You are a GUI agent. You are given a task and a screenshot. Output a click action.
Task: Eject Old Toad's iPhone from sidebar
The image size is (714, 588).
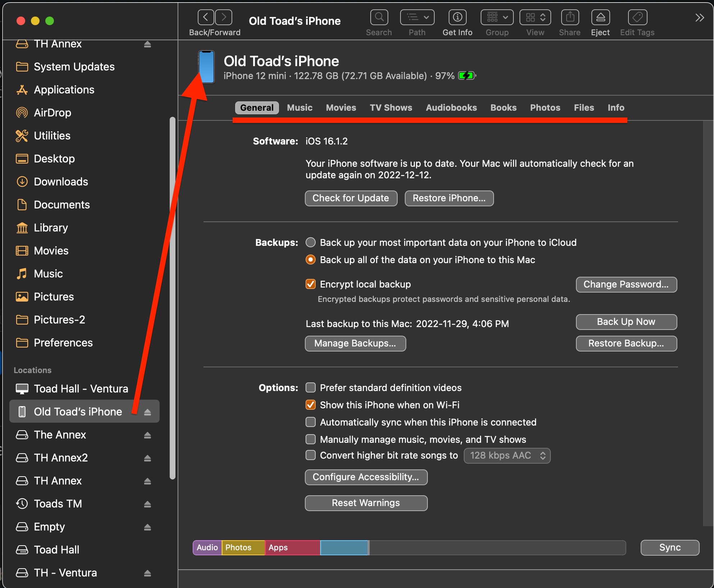pos(147,412)
